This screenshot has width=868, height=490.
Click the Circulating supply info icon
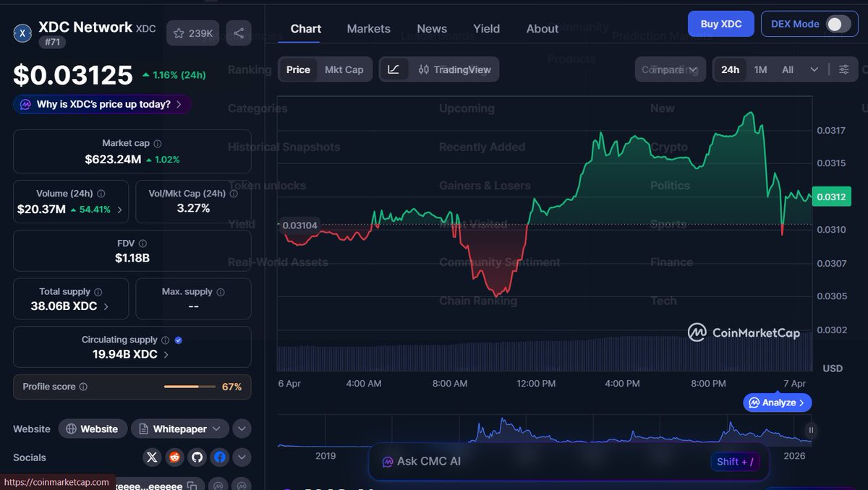tap(165, 340)
